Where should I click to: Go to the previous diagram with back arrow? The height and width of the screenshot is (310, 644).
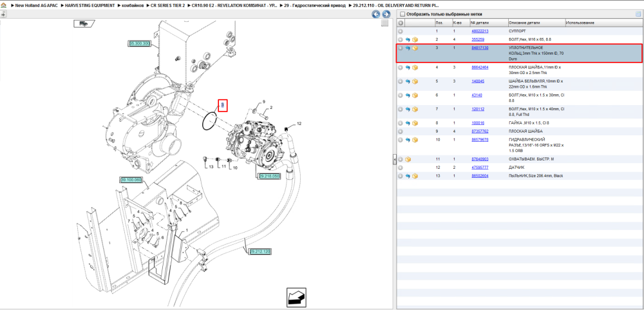pyautogui.click(x=376, y=14)
